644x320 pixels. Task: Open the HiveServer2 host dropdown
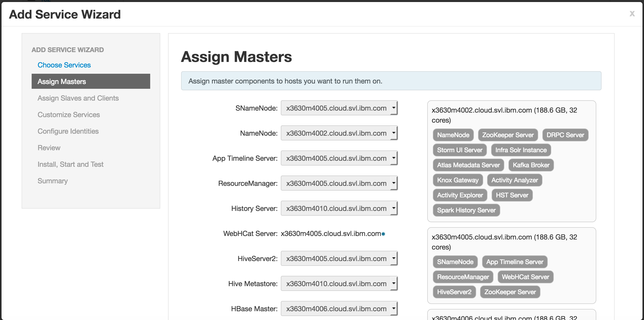tap(339, 259)
